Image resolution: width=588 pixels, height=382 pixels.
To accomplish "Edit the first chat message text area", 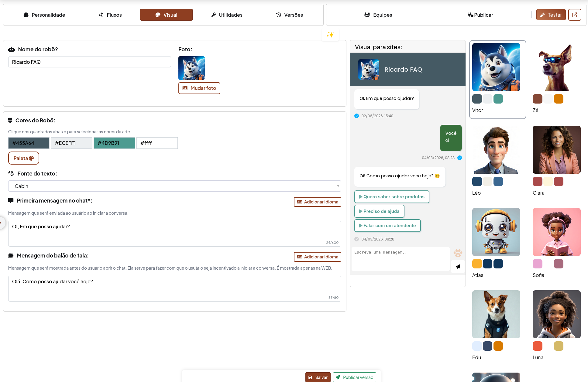I will 174,234.
